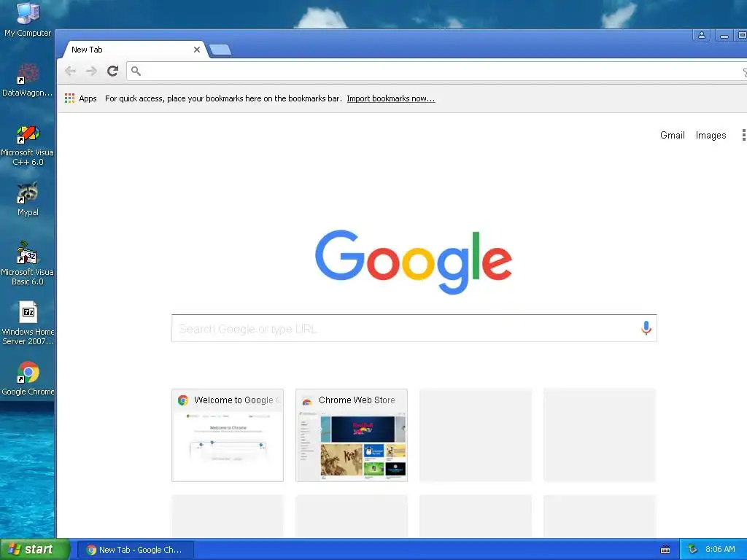Click the browser back arrow

coord(71,71)
